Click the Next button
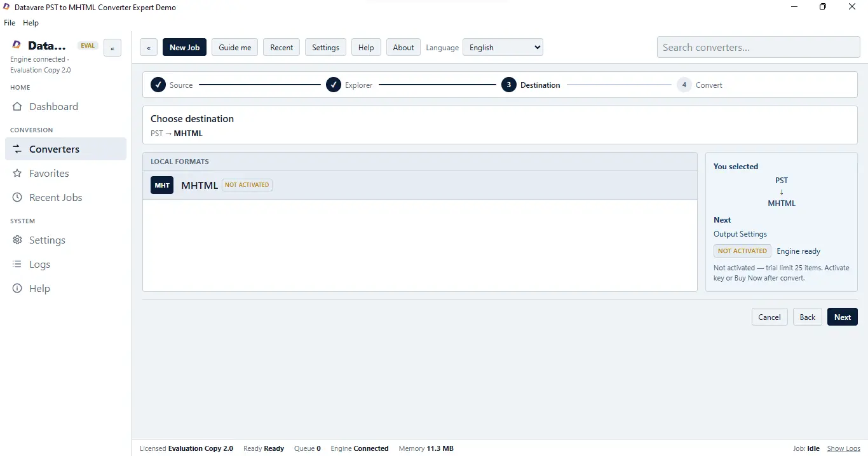 tap(843, 317)
